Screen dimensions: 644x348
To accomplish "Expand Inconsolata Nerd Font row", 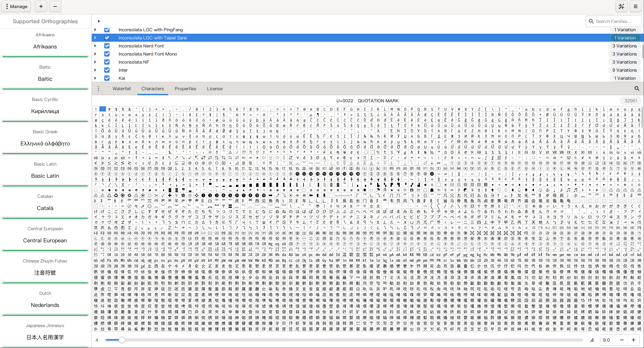I will pos(95,46).
